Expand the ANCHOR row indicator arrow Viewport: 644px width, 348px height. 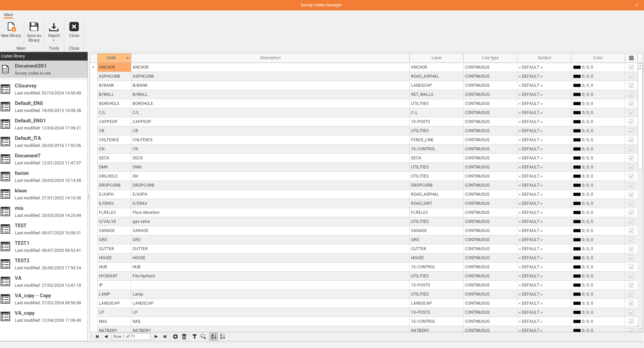(x=94, y=67)
